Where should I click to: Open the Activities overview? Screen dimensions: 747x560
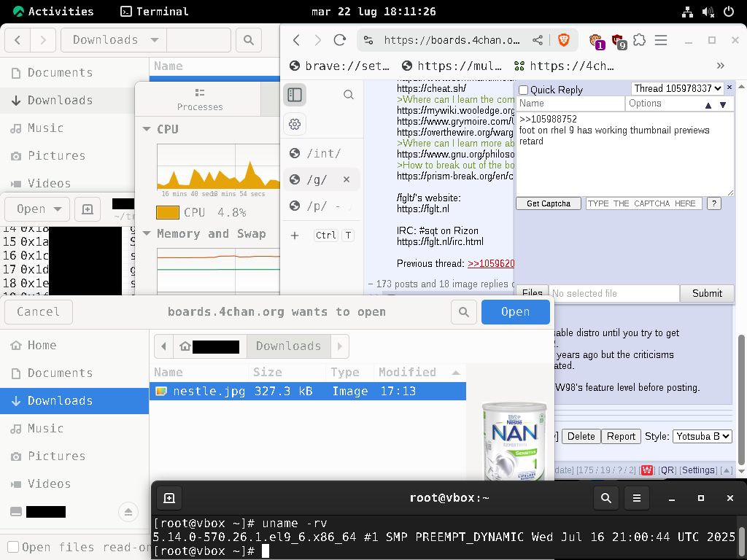pos(53,12)
